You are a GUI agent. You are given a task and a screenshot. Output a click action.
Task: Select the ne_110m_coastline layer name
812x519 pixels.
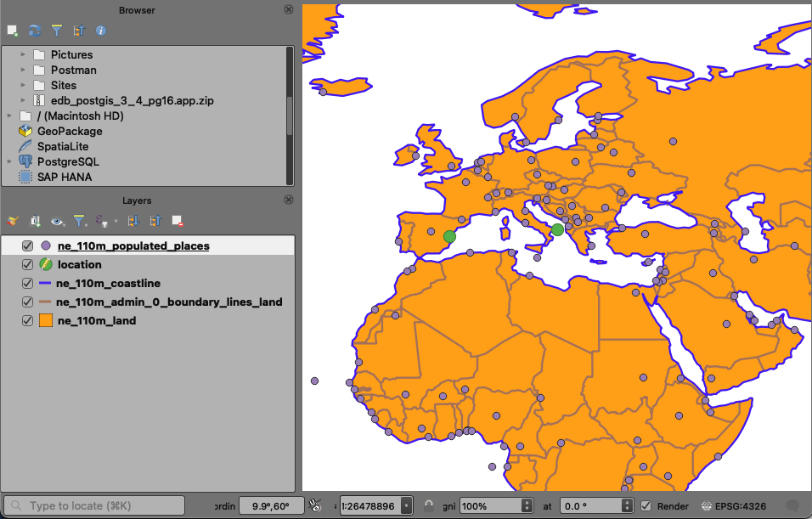(x=108, y=283)
